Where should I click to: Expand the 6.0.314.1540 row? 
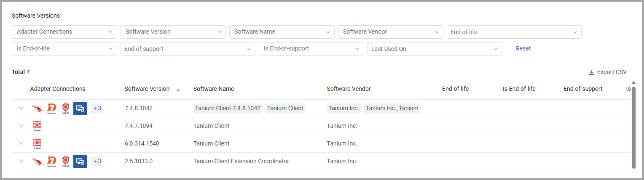(21, 143)
